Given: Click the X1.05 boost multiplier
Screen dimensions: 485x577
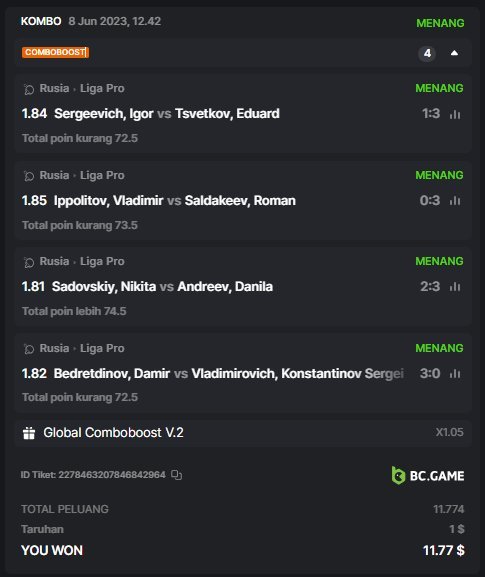Looking at the screenshot, I should tap(449, 432).
